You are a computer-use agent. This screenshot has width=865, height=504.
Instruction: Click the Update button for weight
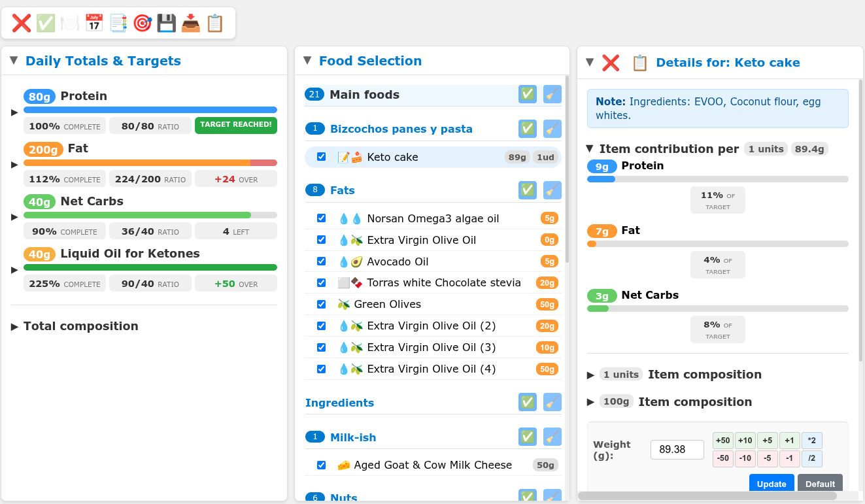(772, 484)
